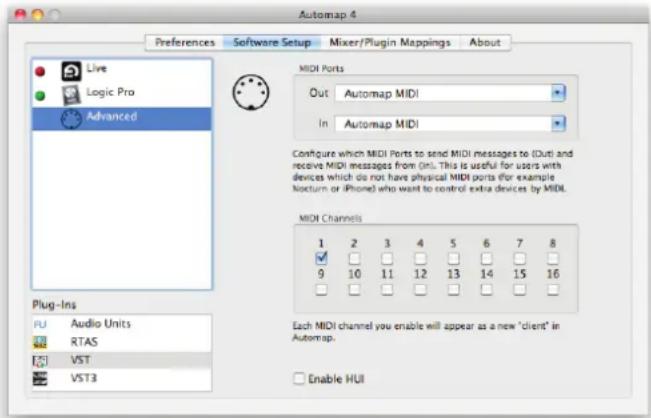Select the Advanced list row
651x418 pixels.
click(x=122, y=119)
